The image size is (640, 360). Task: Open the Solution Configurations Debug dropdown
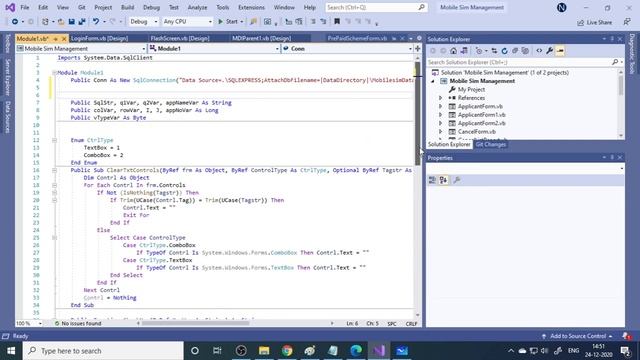(x=144, y=22)
